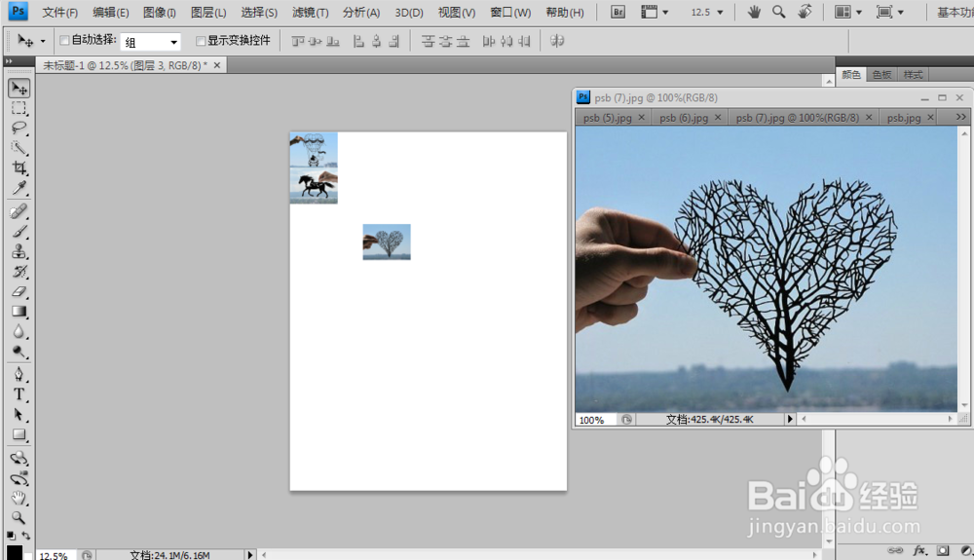The width and height of the screenshot is (974, 560).
Task: Select the Lasso tool
Action: point(19,129)
